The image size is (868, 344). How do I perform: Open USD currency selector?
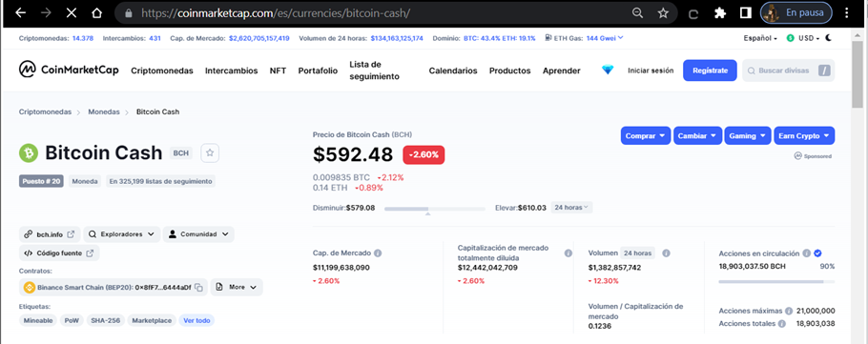coord(803,38)
